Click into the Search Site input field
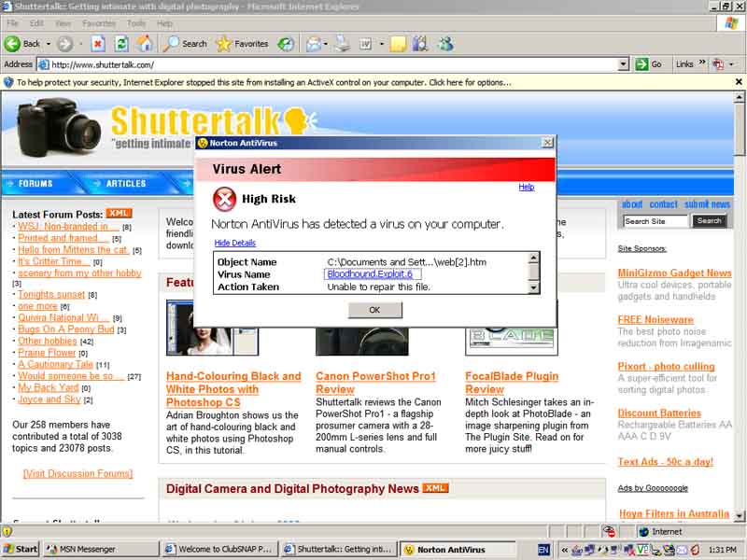The image size is (747, 560). click(655, 221)
